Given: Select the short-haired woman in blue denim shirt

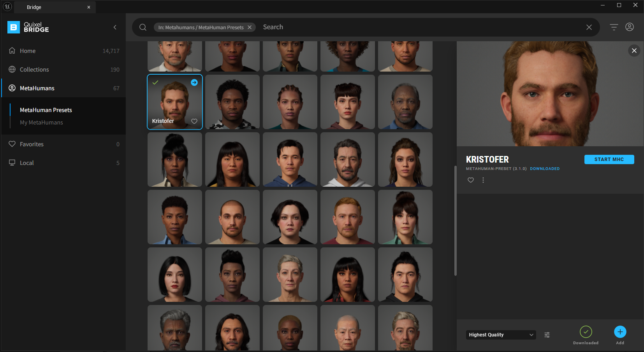Looking at the screenshot, I should pyautogui.click(x=175, y=217).
